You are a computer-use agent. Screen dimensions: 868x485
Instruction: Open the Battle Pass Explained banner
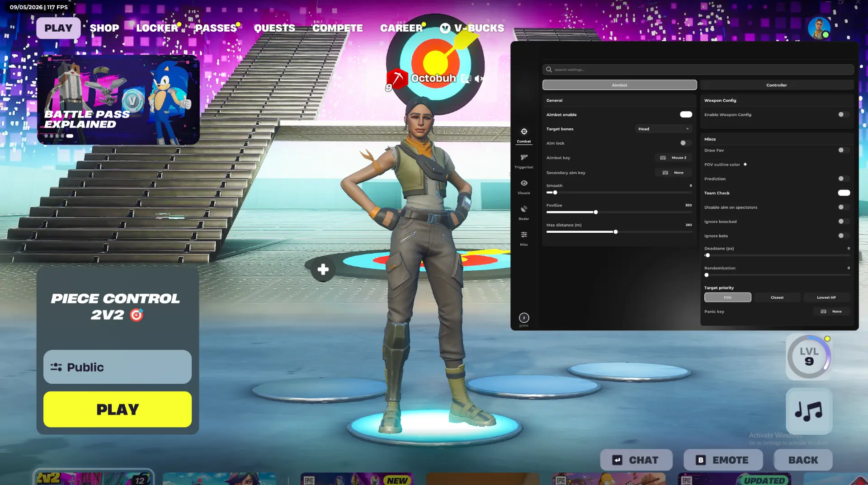(x=118, y=100)
